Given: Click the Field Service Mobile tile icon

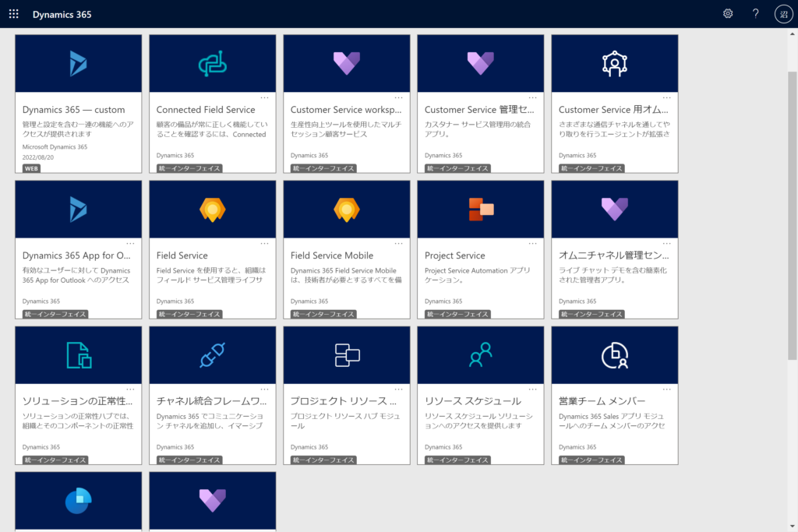Looking at the screenshot, I should coord(347,209).
